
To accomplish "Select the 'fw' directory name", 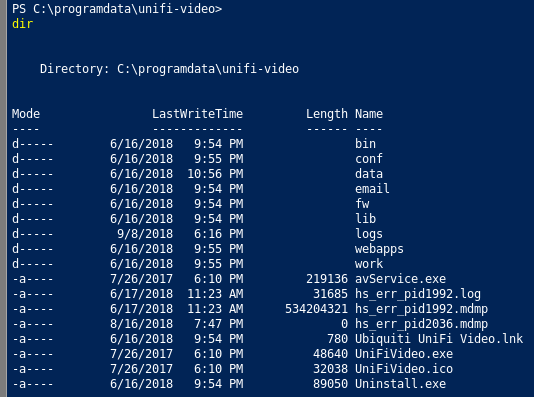I will click(x=362, y=204).
